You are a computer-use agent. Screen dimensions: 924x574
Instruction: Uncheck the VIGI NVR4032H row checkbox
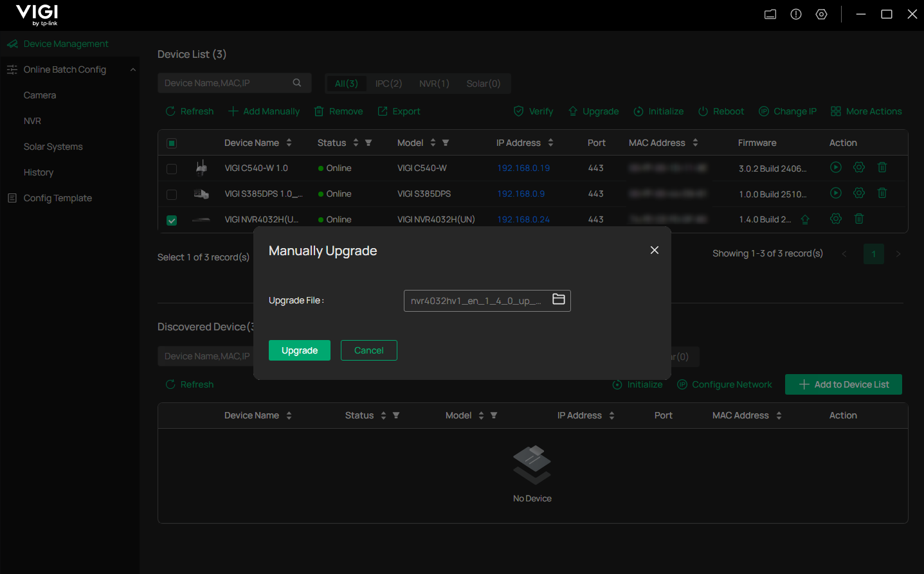(x=172, y=220)
